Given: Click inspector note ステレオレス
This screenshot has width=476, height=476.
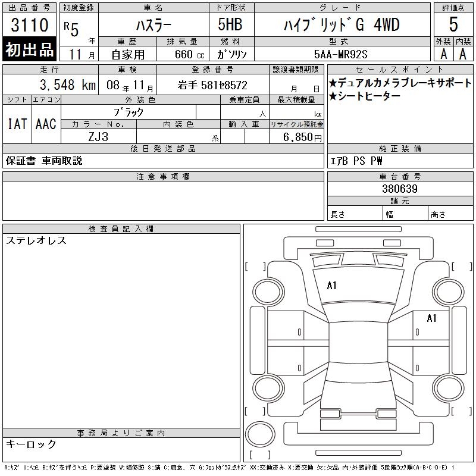Looking at the screenshot, I should click(x=36, y=240).
